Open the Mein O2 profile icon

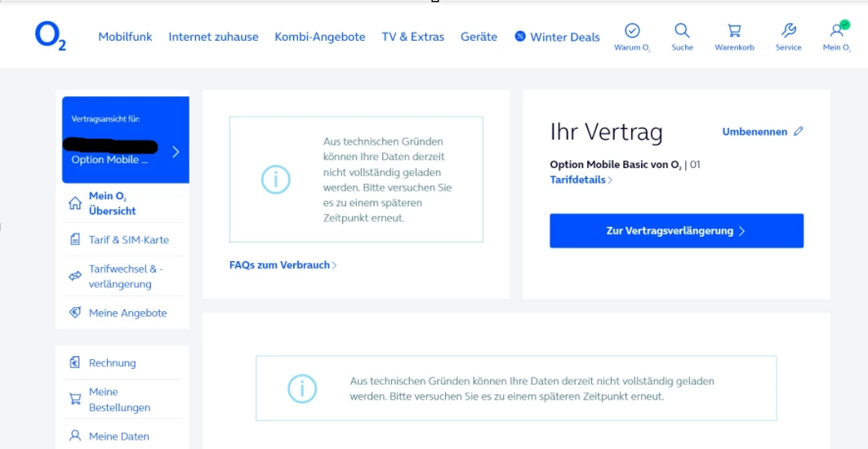coord(837,30)
